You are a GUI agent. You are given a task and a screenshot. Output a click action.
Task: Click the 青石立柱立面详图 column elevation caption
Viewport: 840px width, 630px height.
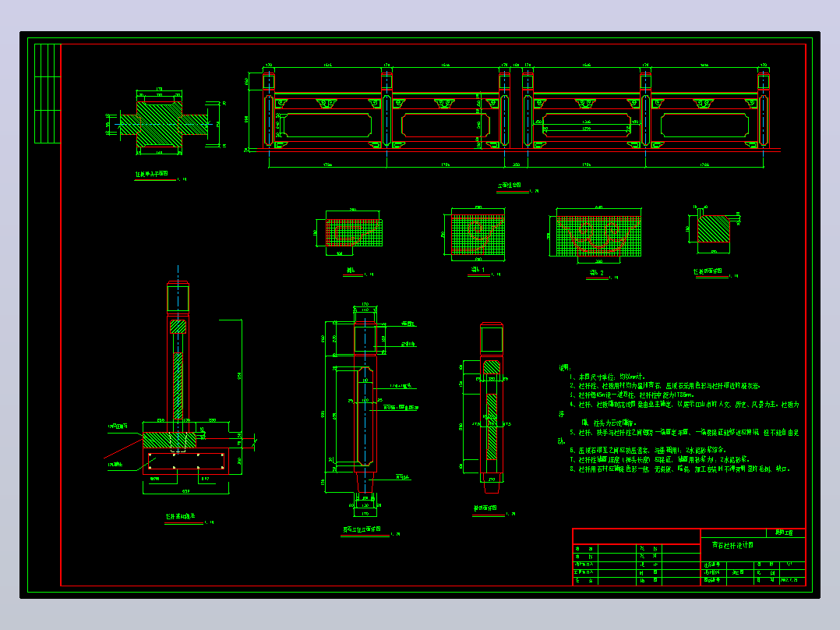(362, 529)
